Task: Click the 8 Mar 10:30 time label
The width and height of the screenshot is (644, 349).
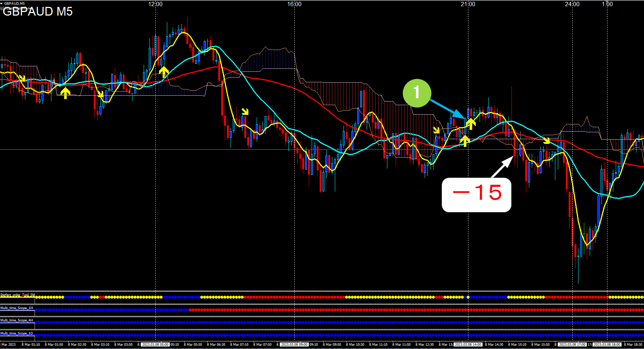Action: coord(355,345)
